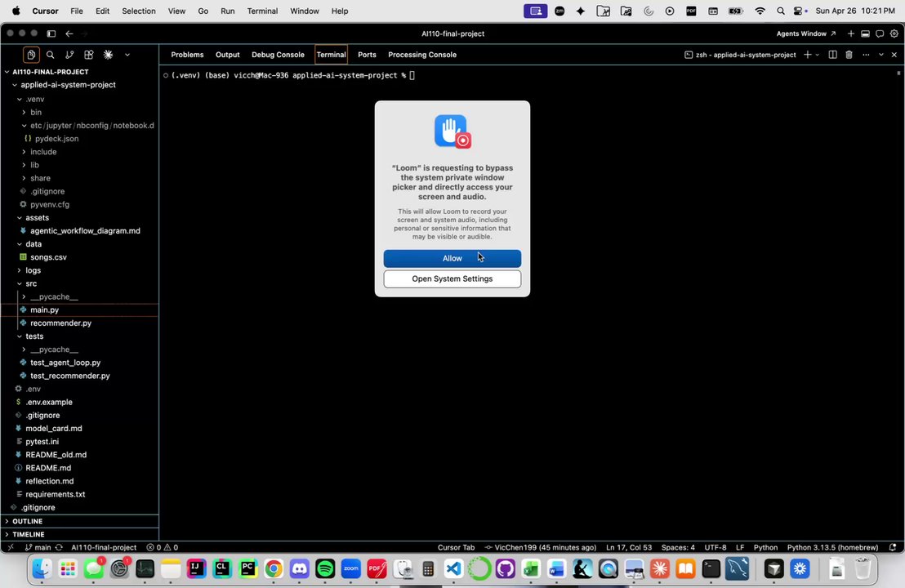Click Open System Settings in Loom dialog
This screenshot has width=905, height=588.
point(452,278)
